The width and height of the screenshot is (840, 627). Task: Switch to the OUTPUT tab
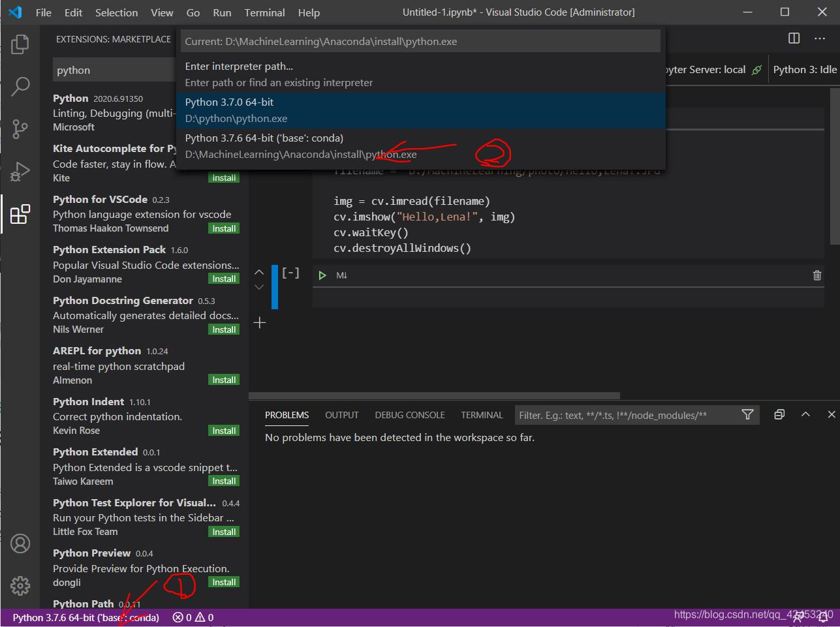342,415
